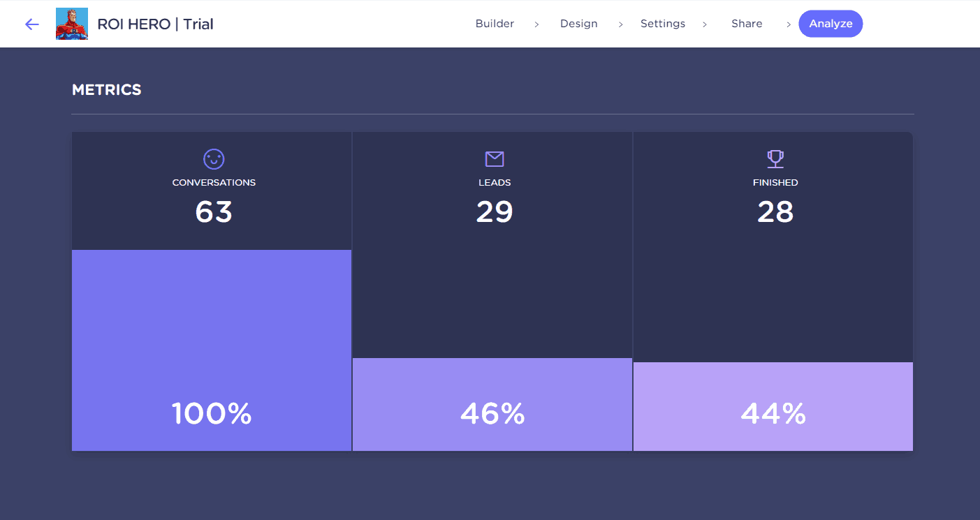Select the LEADS label
The width and height of the screenshot is (980, 520).
[495, 183]
